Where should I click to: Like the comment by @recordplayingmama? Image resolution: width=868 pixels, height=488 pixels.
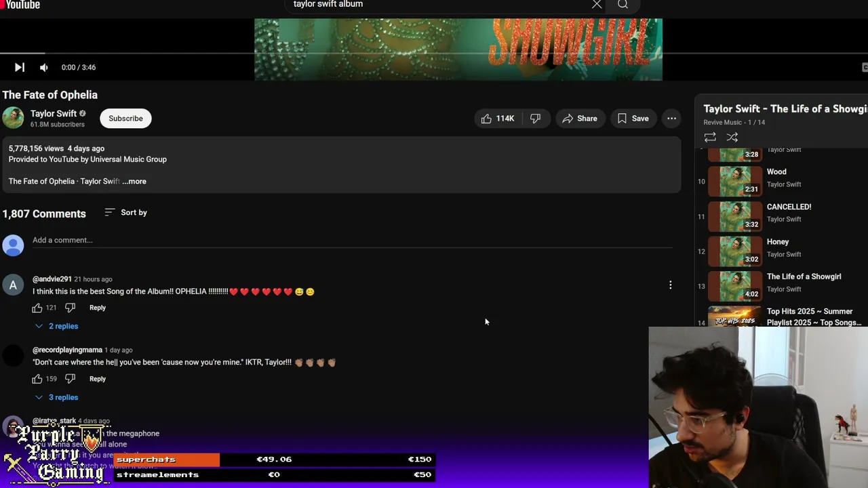click(37, 379)
